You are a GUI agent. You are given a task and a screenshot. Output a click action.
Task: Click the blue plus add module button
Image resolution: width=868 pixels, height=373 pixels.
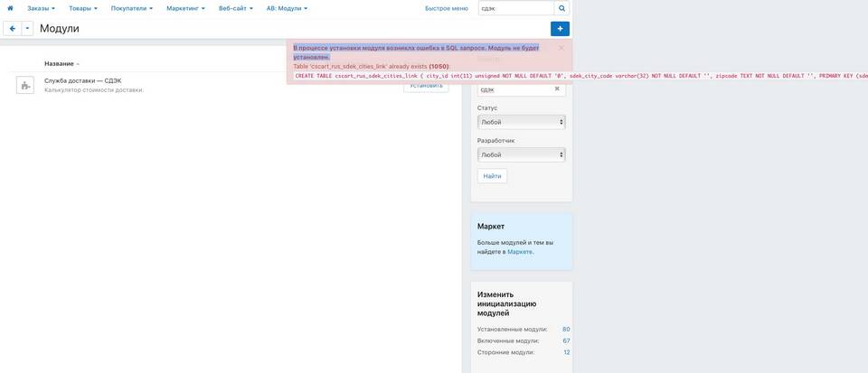point(560,29)
